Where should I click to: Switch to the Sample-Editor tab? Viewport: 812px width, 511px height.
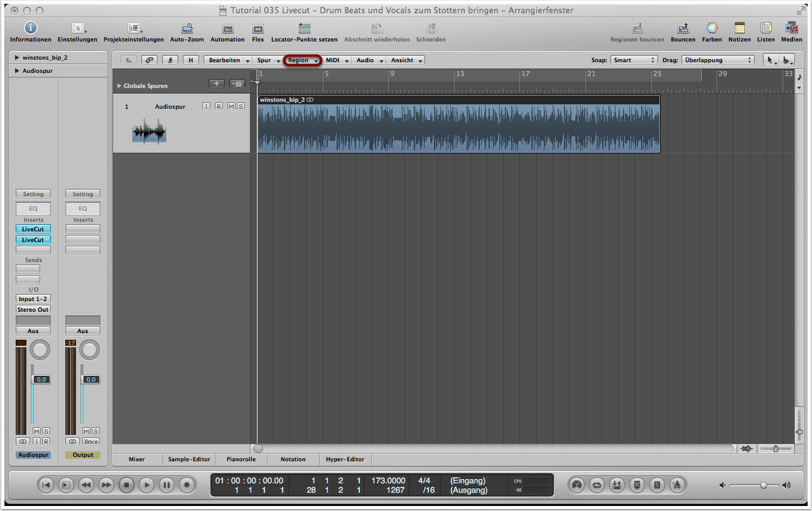189,459
